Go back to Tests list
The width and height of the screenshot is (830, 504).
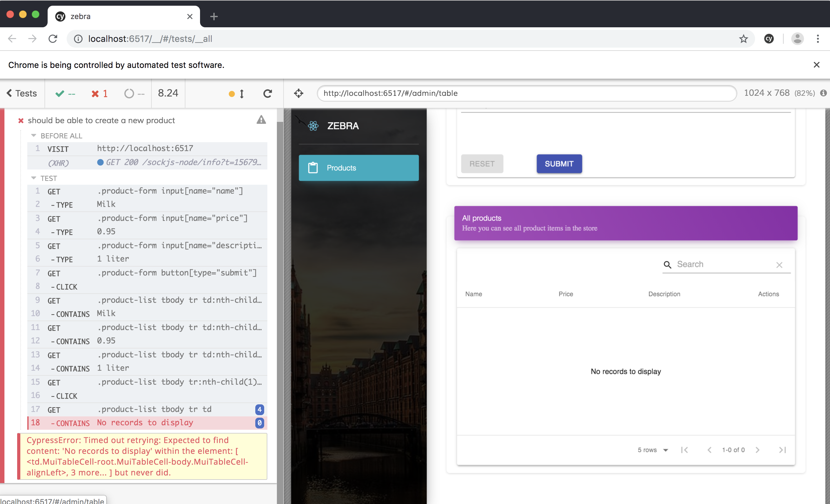coord(22,93)
